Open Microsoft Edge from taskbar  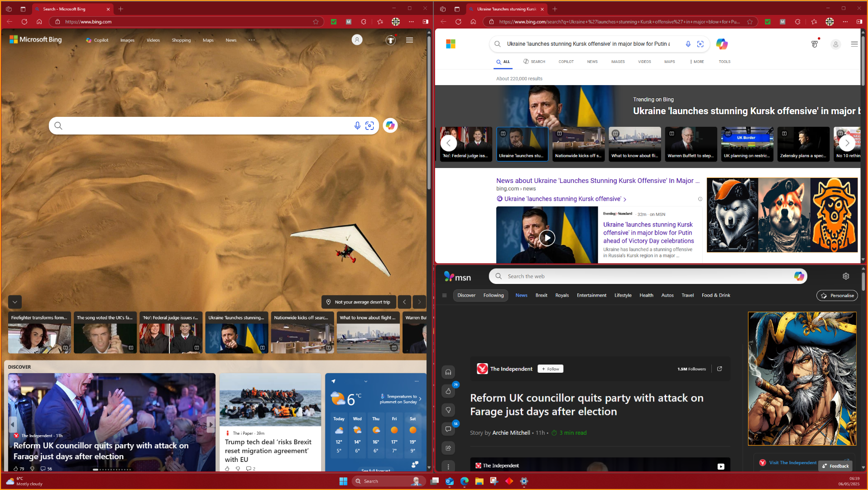[x=464, y=481]
